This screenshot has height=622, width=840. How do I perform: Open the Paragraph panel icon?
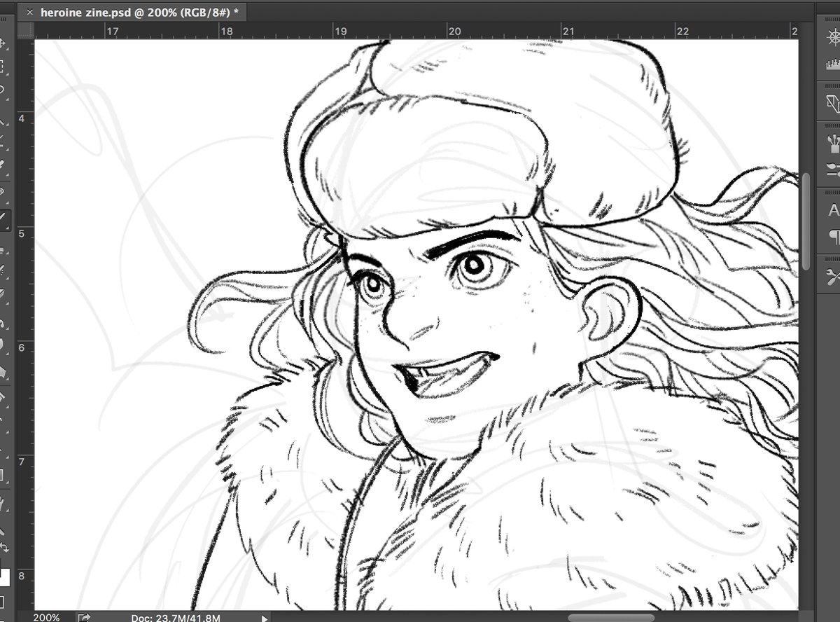(x=833, y=236)
